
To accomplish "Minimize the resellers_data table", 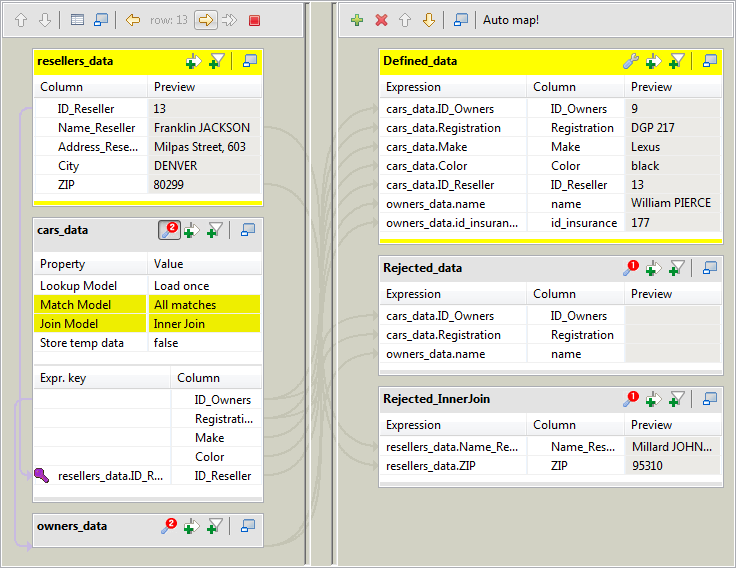I will [249, 61].
